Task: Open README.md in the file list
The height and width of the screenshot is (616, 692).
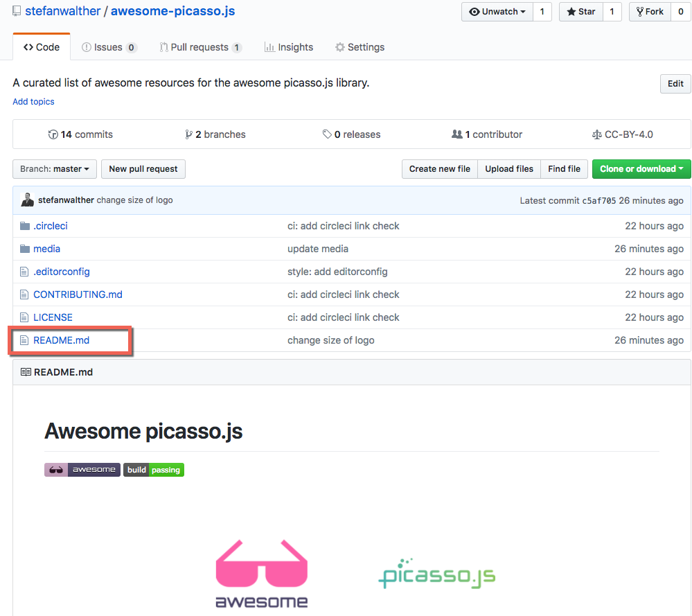Action: [x=62, y=340]
